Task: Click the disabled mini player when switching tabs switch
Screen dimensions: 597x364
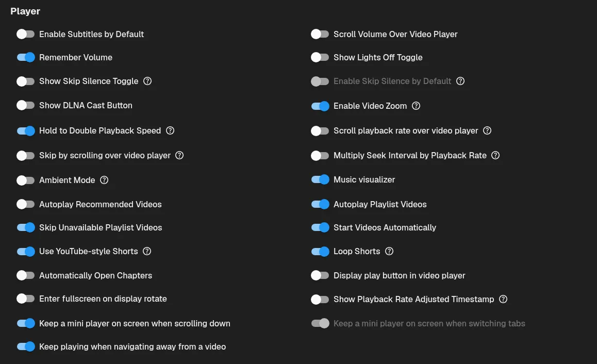Action: pos(320,324)
